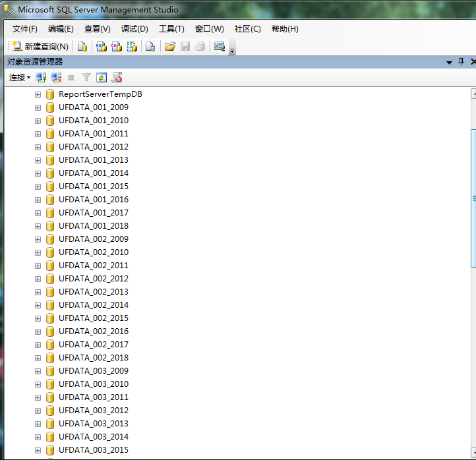Expand the UFDATA_003_2015 database node
This screenshot has width=476, height=460.
38,450
